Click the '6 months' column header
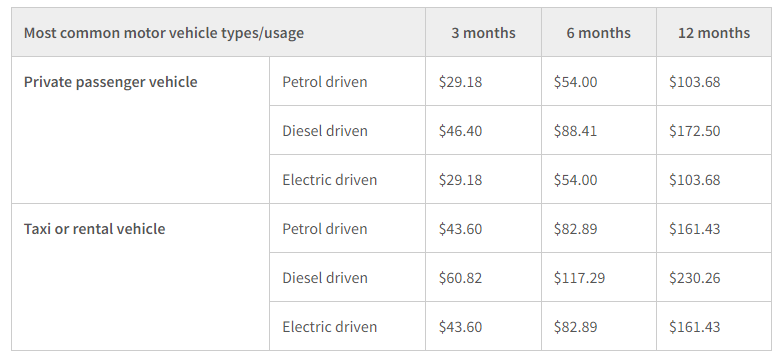The image size is (780, 361). [598, 33]
